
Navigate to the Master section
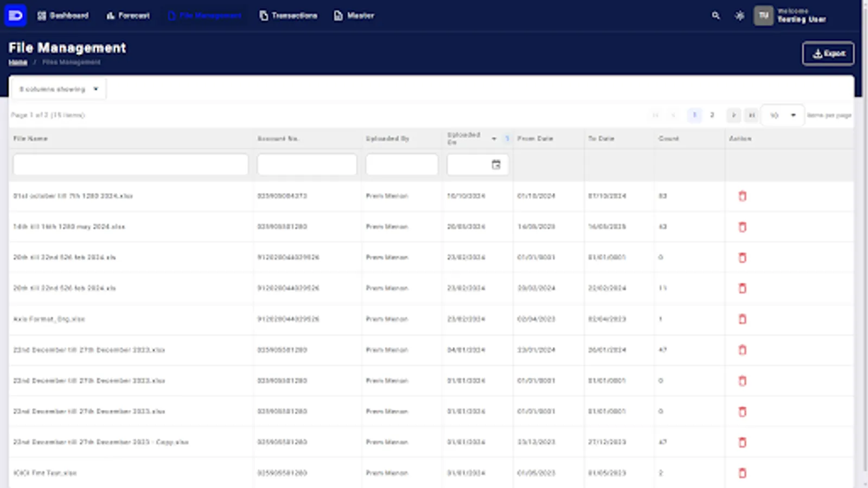click(x=354, y=16)
